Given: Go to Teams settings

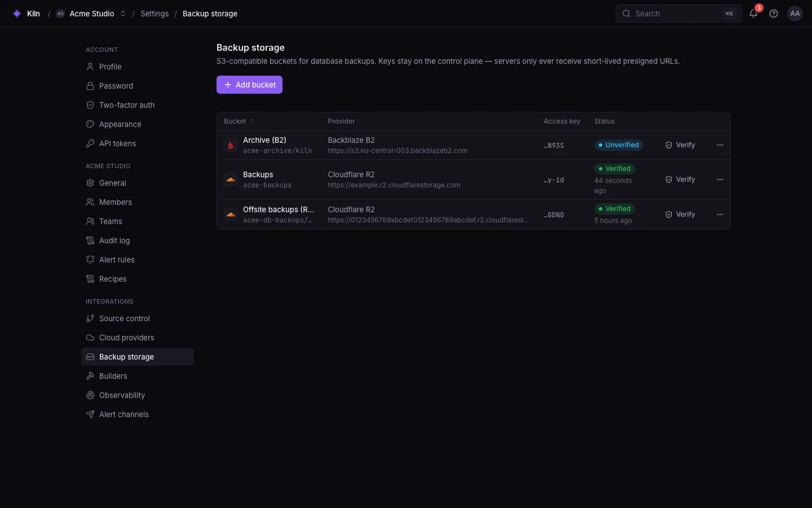Looking at the screenshot, I should point(138,221).
